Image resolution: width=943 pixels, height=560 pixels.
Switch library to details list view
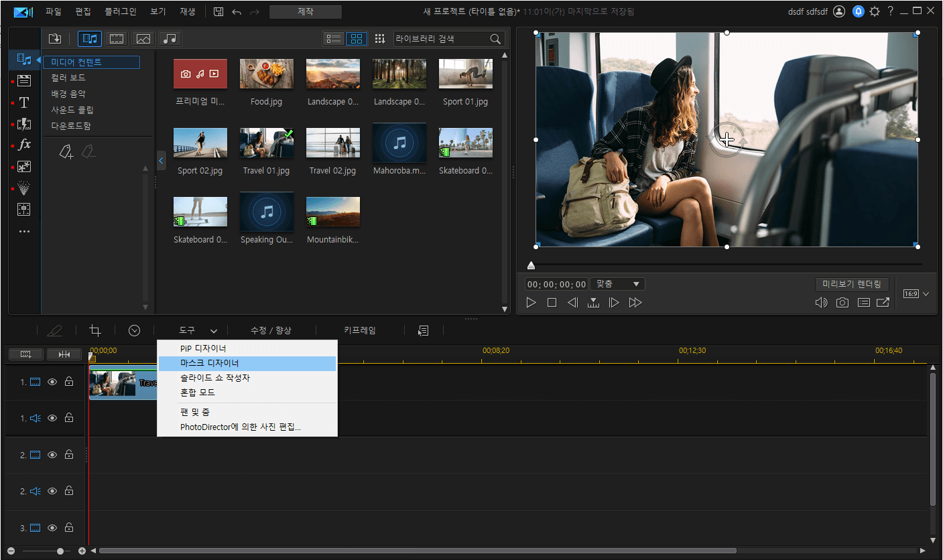333,39
